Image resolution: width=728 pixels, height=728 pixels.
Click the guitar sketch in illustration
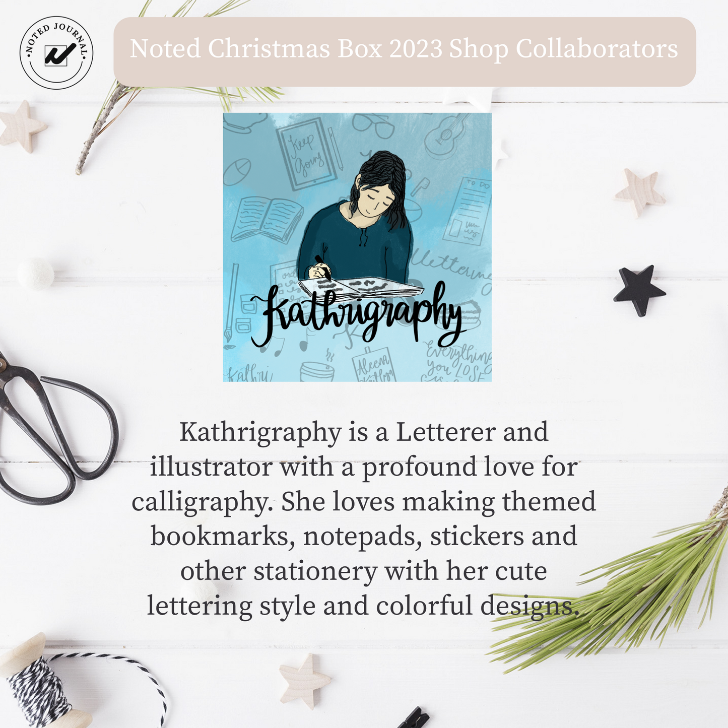(446, 134)
